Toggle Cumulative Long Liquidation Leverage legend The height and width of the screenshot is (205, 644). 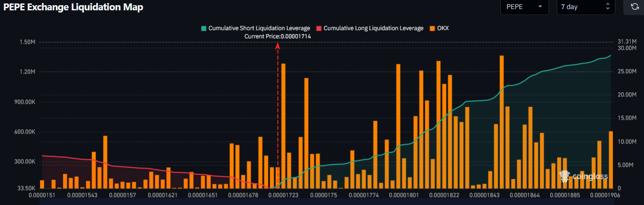click(x=370, y=28)
